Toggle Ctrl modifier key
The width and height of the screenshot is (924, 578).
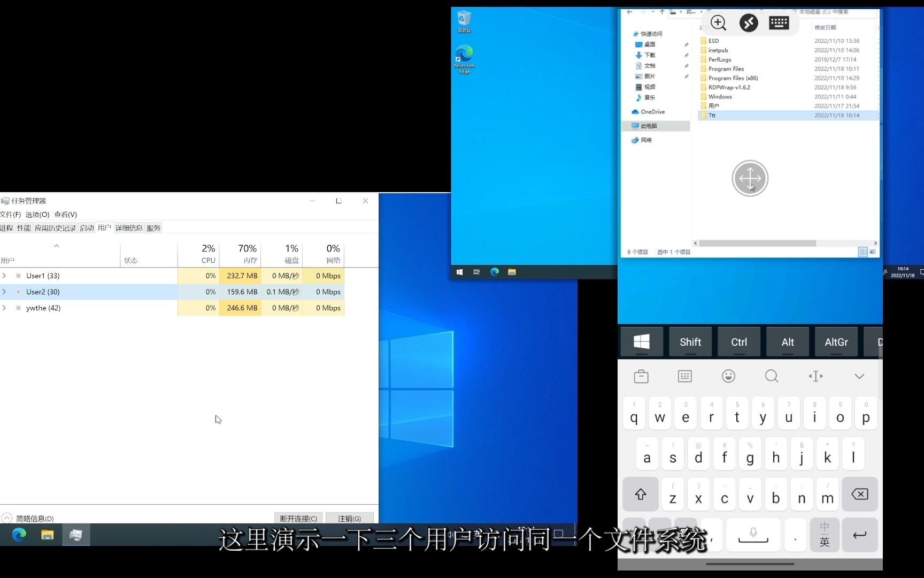(x=739, y=341)
